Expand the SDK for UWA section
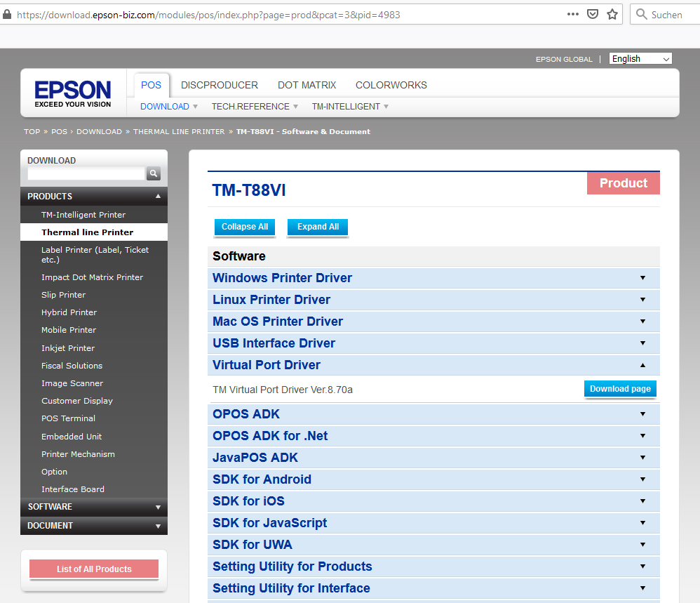The image size is (700, 603). click(433, 545)
